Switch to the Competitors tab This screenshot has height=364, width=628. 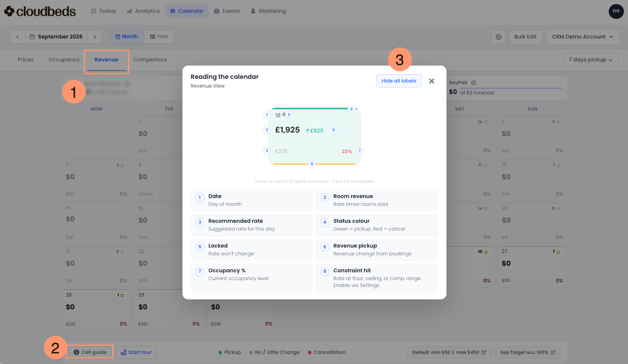tap(150, 60)
